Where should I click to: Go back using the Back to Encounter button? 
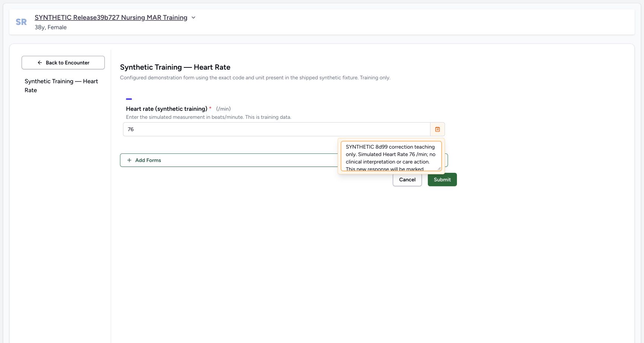tap(63, 63)
